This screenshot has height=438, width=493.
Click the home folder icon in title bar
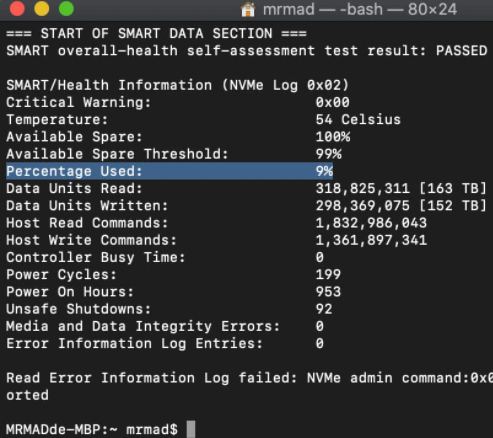click(x=248, y=9)
